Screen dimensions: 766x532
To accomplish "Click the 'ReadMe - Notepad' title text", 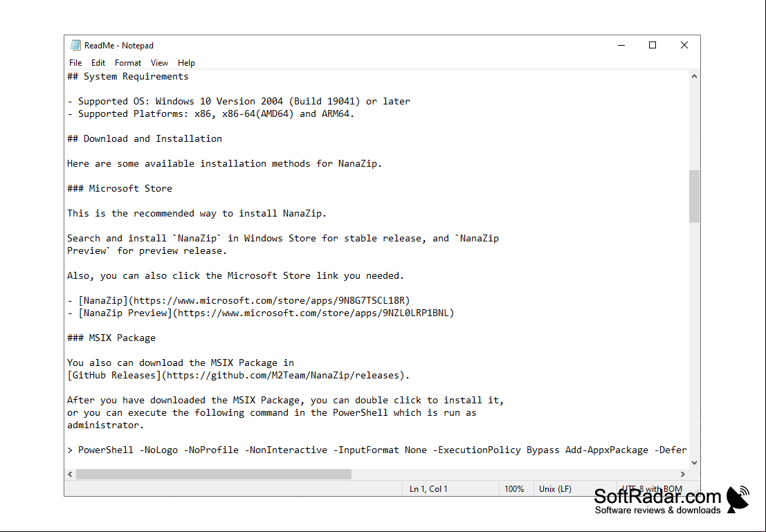I will pyautogui.click(x=119, y=46).
